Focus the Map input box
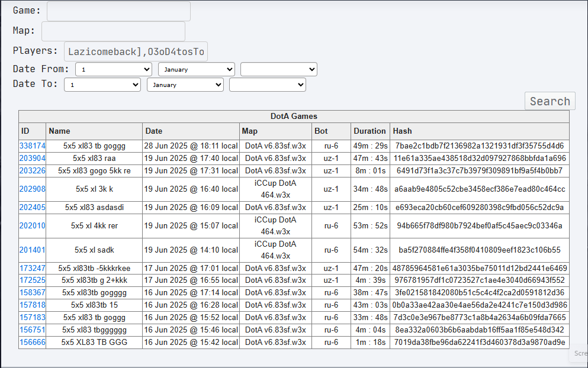 point(113,31)
